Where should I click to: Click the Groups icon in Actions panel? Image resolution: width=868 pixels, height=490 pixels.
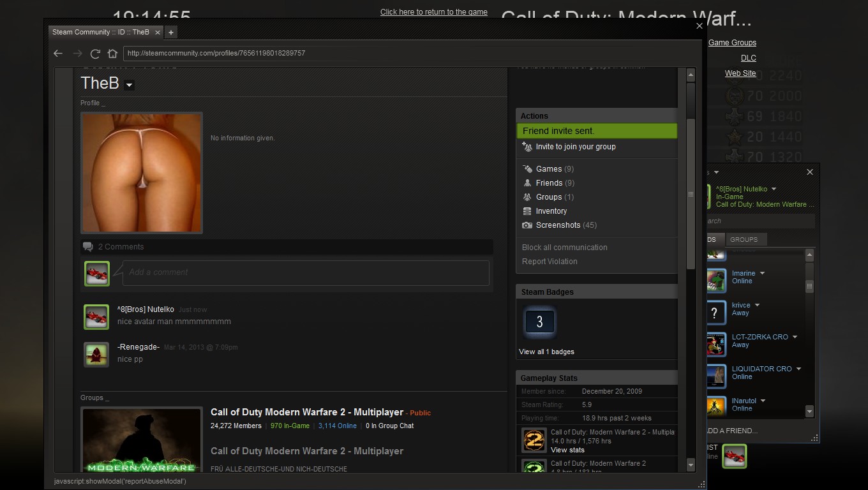(527, 197)
